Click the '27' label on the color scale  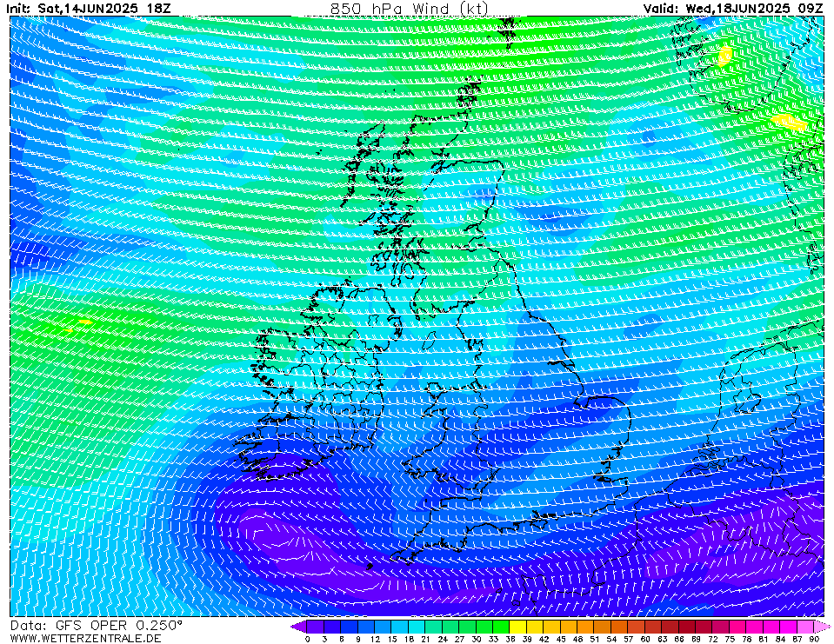(459, 639)
